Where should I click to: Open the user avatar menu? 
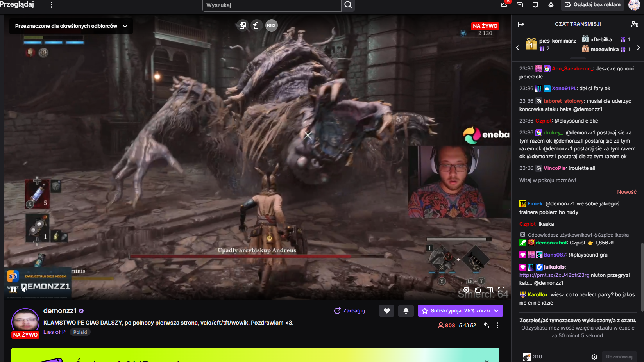click(x=634, y=5)
